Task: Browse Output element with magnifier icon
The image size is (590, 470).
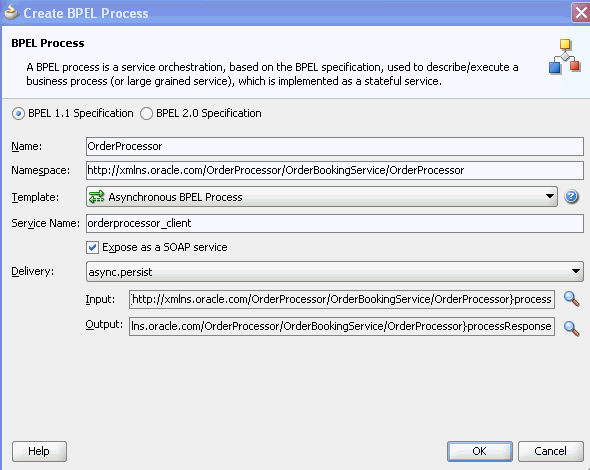Action: [572, 328]
